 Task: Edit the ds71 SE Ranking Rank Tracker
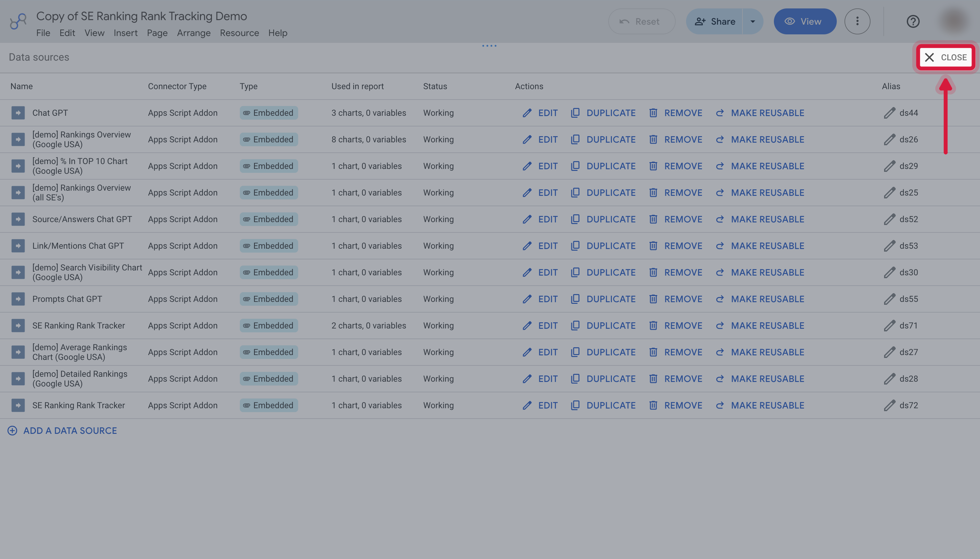(x=540, y=326)
